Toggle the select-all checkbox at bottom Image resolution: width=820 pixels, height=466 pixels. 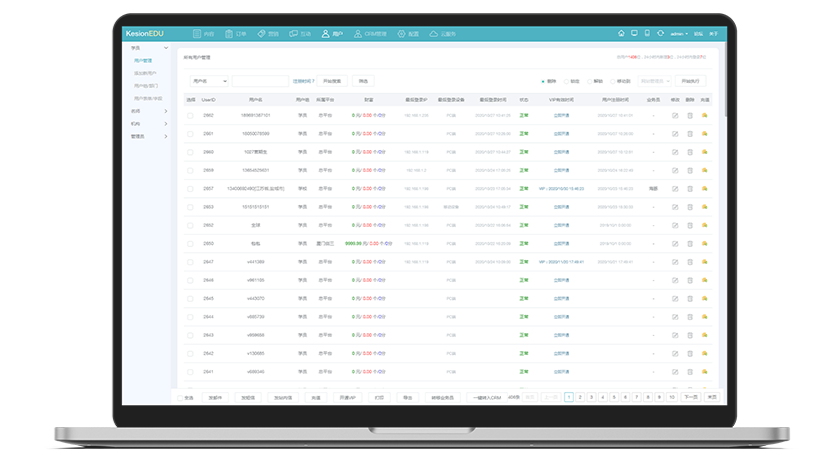180,397
